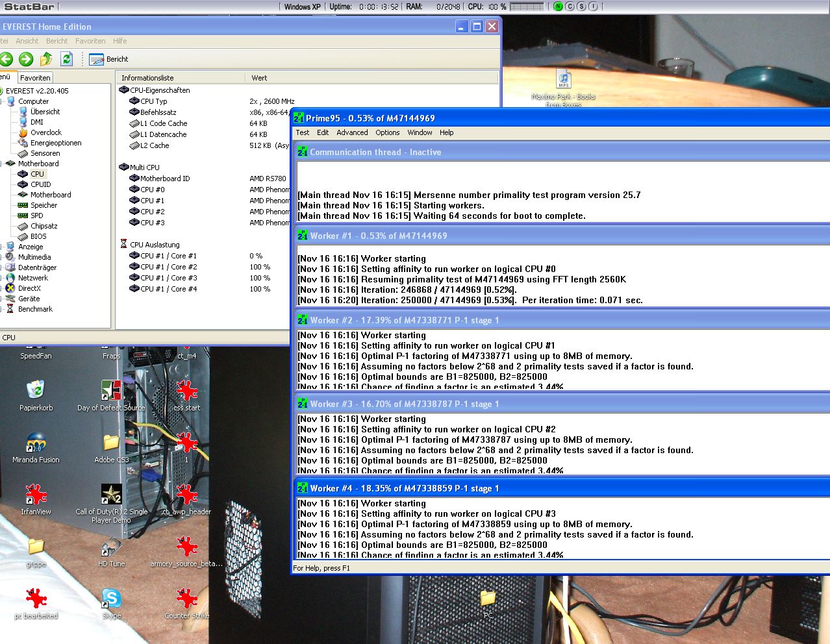The height and width of the screenshot is (644, 830).
Task: Toggle the C indicator in StatBar
Action: point(570,6)
